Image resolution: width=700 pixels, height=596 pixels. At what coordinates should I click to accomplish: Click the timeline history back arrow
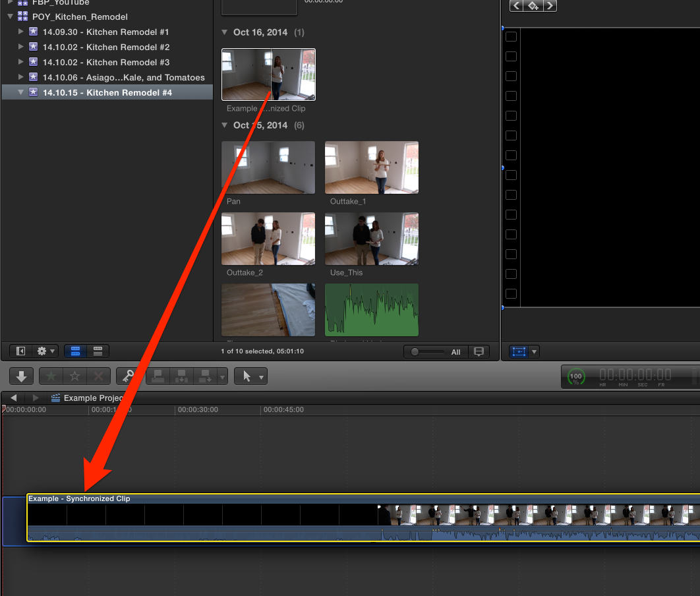pyautogui.click(x=14, y=398)
